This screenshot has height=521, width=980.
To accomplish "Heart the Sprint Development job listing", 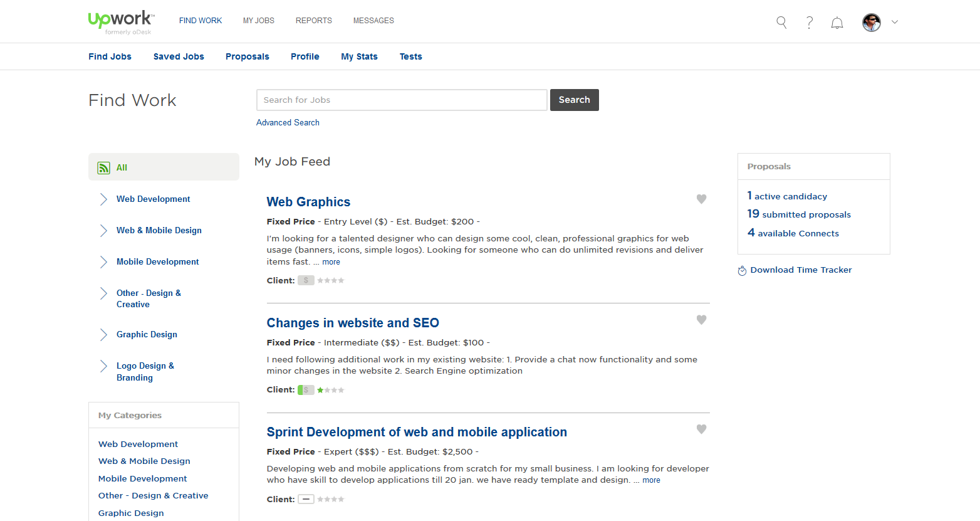I will [701, 429].
